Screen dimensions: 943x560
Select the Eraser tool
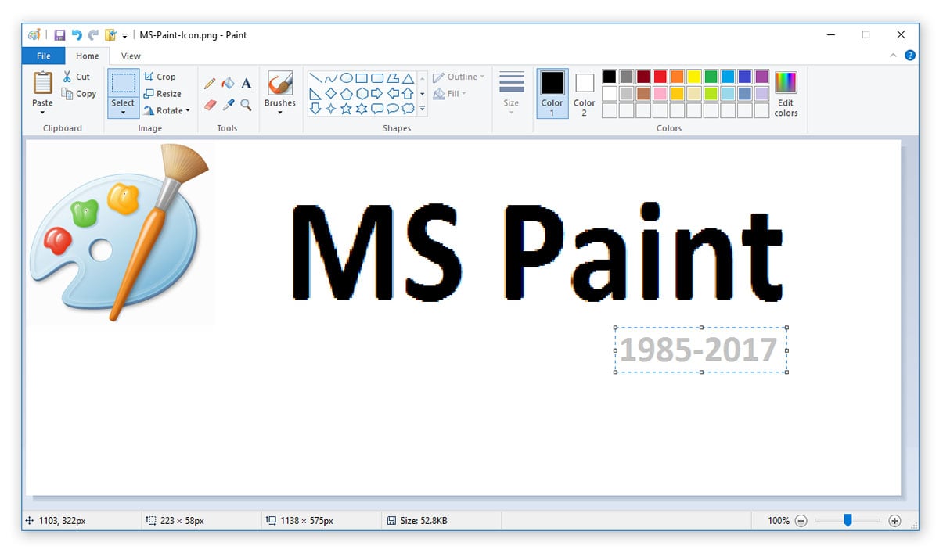point(210,104)
